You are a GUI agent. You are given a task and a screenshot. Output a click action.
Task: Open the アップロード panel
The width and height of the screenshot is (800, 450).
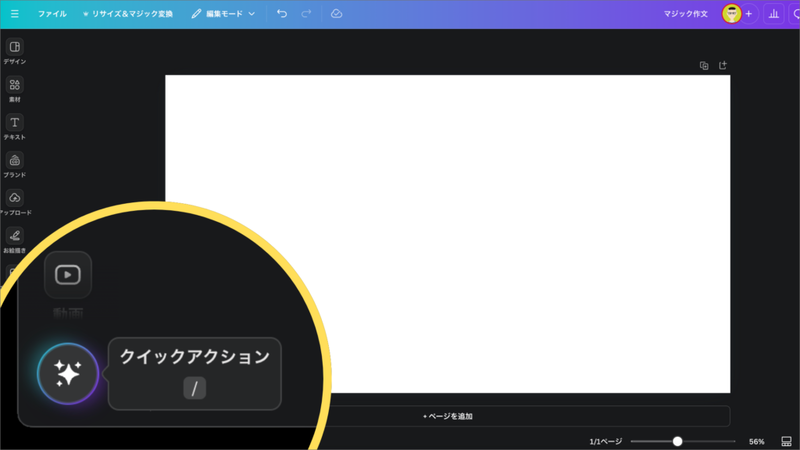pyautogui.click(x=15, y=203)
